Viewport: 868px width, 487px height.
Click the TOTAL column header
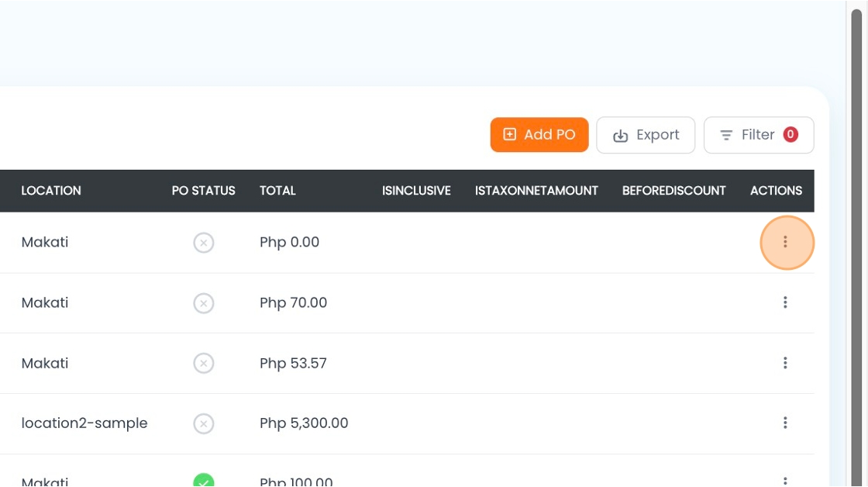[277, 191]
